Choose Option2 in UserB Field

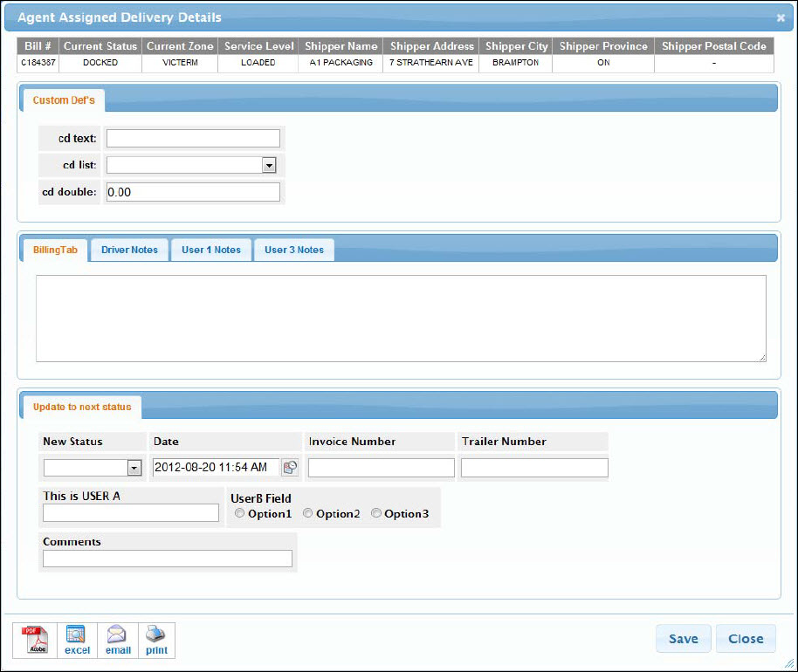pyautogui.click(x=307, y=514)
